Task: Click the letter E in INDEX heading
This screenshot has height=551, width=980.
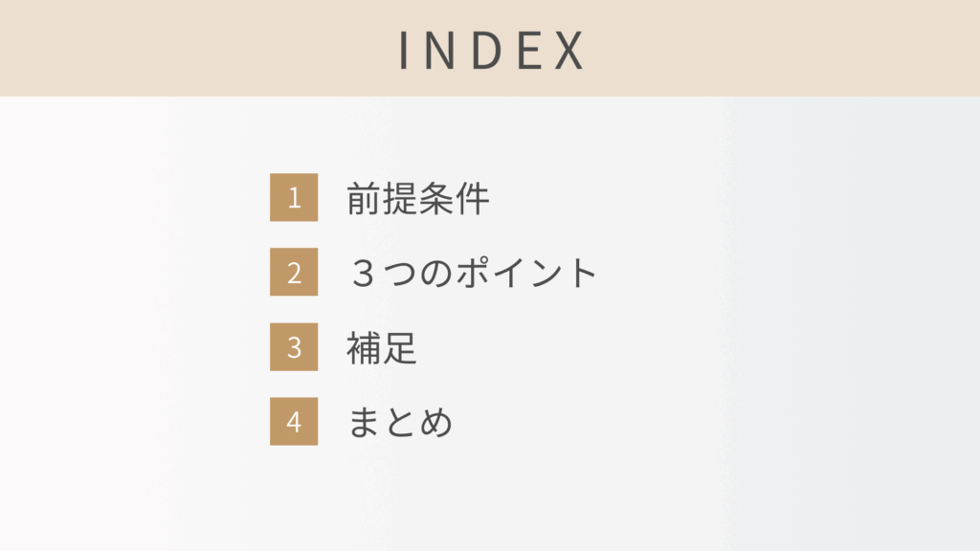Action: (x=529, y=51)
